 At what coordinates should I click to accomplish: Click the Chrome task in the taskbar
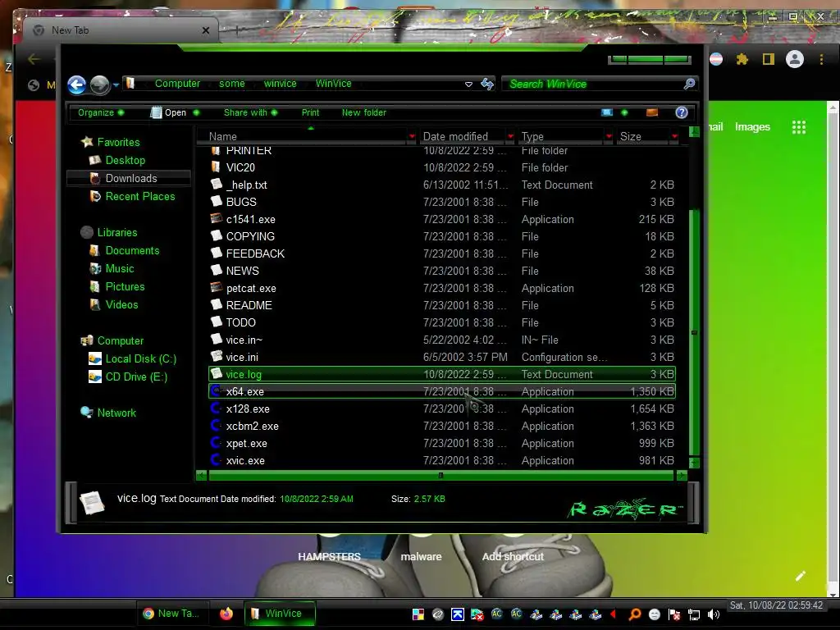[172, 614]
